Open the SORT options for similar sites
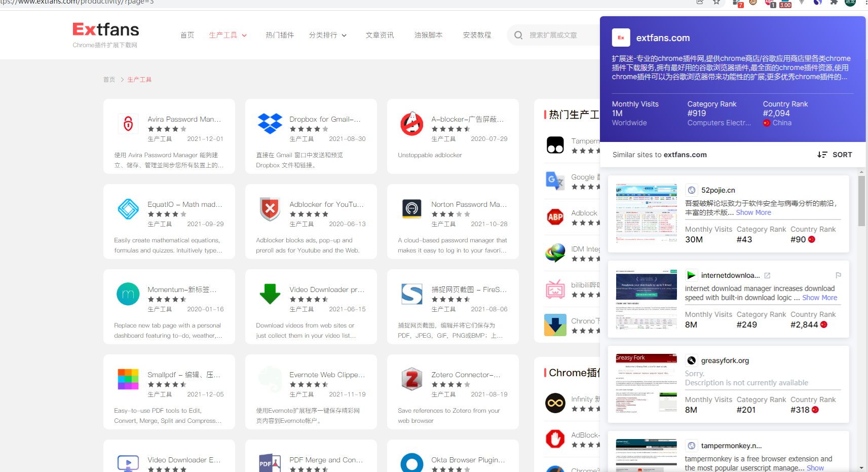 click(835, 155)
